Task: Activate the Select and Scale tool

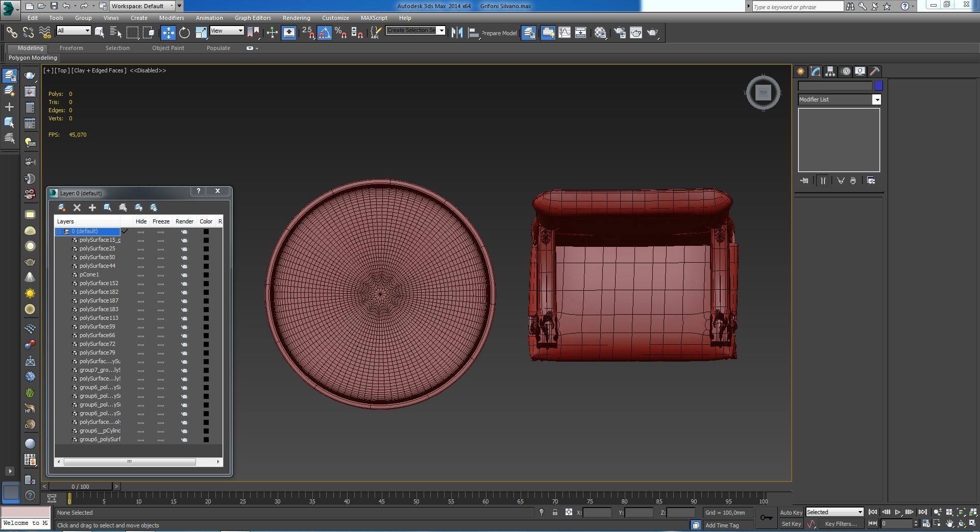Action: click(201, 33)
